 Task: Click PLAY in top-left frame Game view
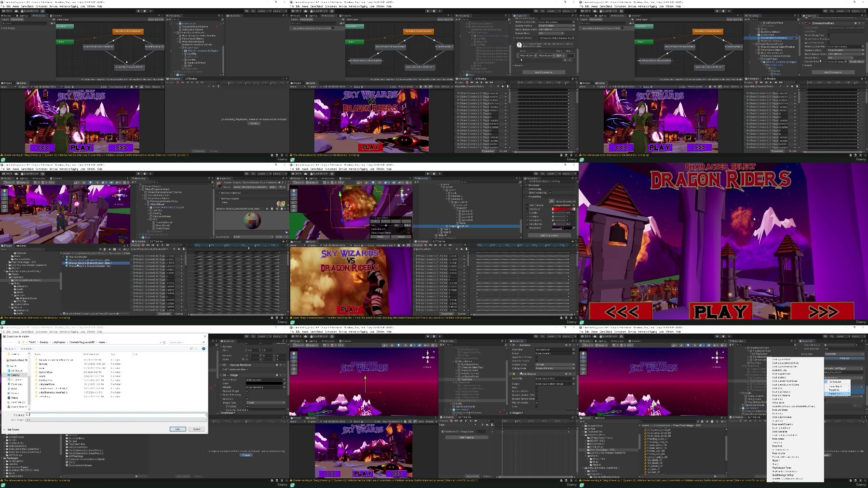[81, 148]
